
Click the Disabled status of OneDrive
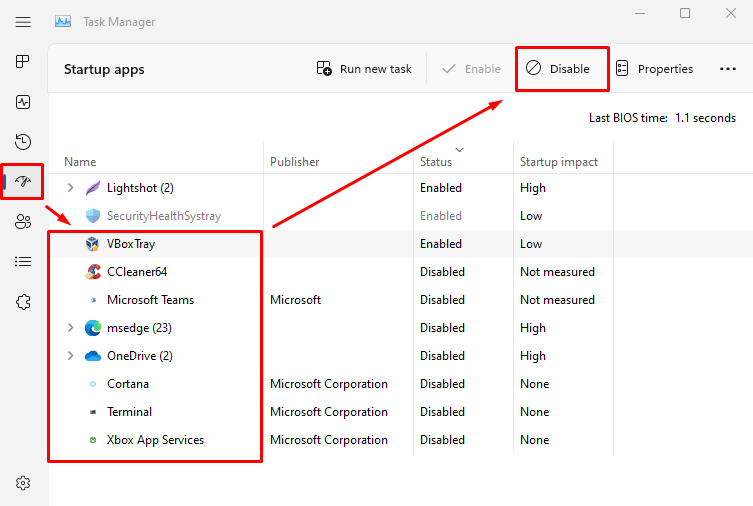[x=442, y=356]
